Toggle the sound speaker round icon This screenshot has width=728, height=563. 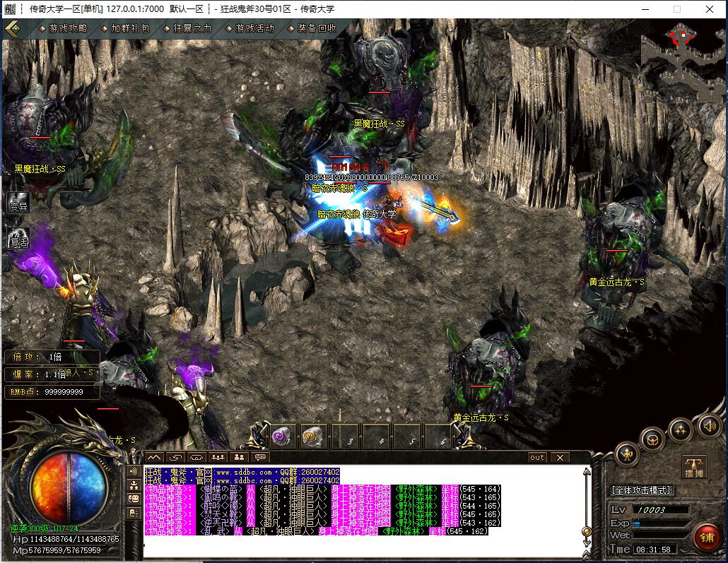[710, 426]
